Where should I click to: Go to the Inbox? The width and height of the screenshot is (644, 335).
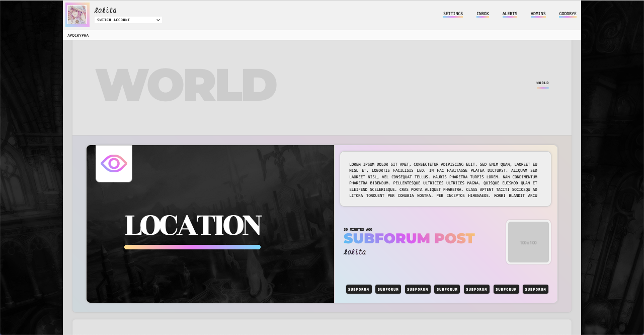(482, 14)
